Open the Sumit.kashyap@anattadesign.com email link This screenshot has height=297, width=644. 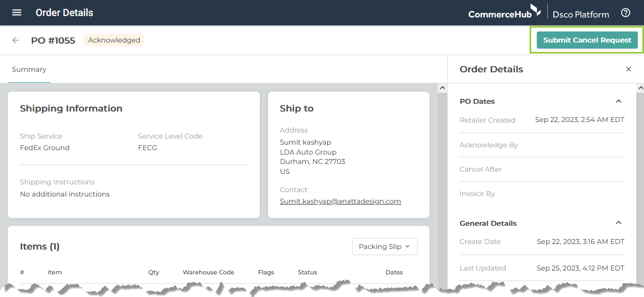[340, 201]
